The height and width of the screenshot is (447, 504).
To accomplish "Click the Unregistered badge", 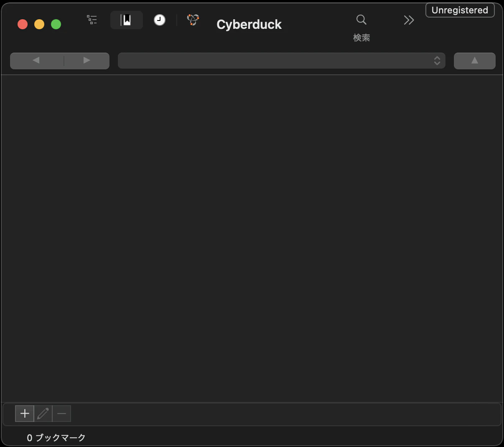I will pyautogui.click(x=460, y=10).
